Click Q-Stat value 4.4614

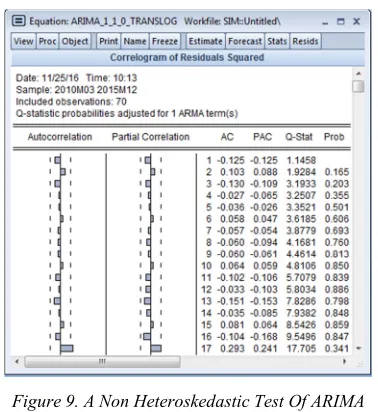click(x=301, y=254)
